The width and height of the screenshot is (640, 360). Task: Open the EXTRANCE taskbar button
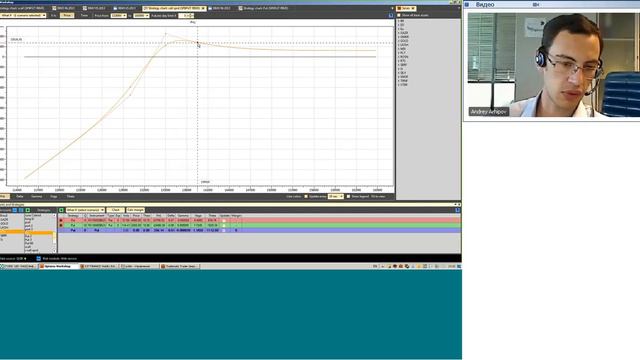pyautogui.click(x=98, y=266)
